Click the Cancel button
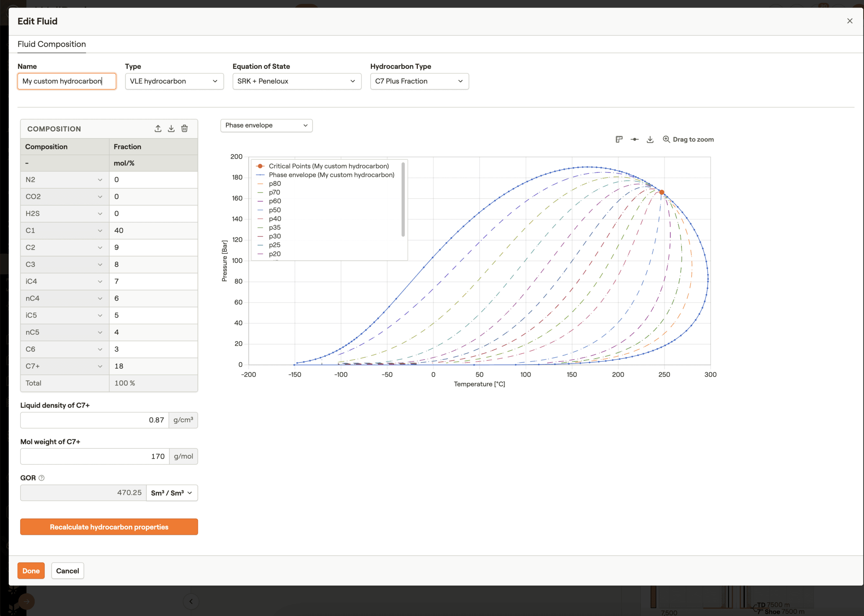Viewport: 864px width, 616px height. 68,571
